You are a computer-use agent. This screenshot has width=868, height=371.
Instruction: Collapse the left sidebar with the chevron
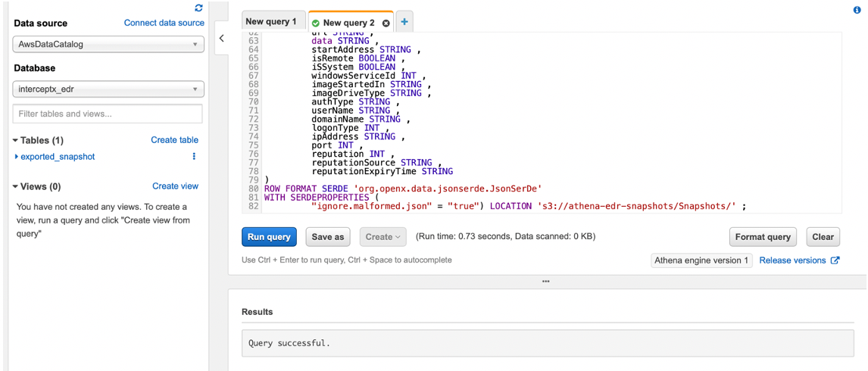221,38
